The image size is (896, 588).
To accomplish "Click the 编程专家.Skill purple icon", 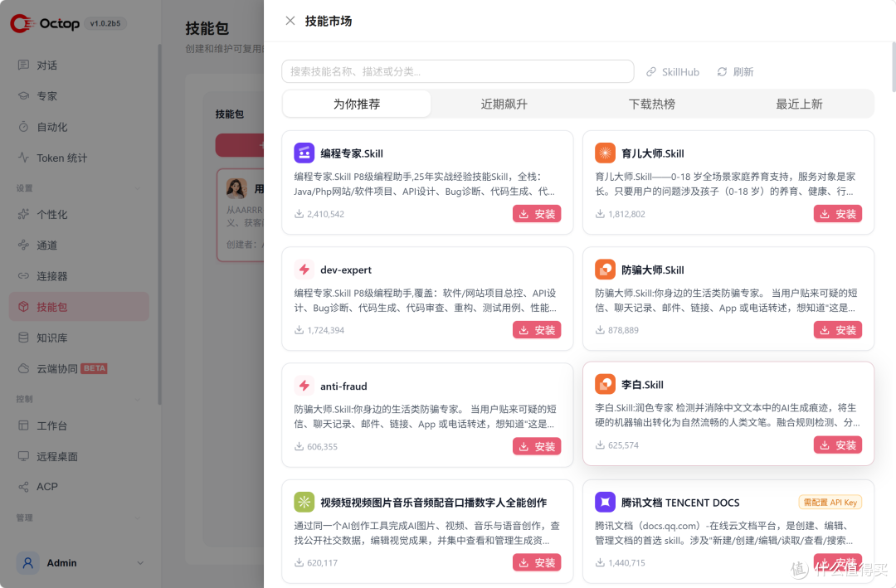I will tap(304, 153).
